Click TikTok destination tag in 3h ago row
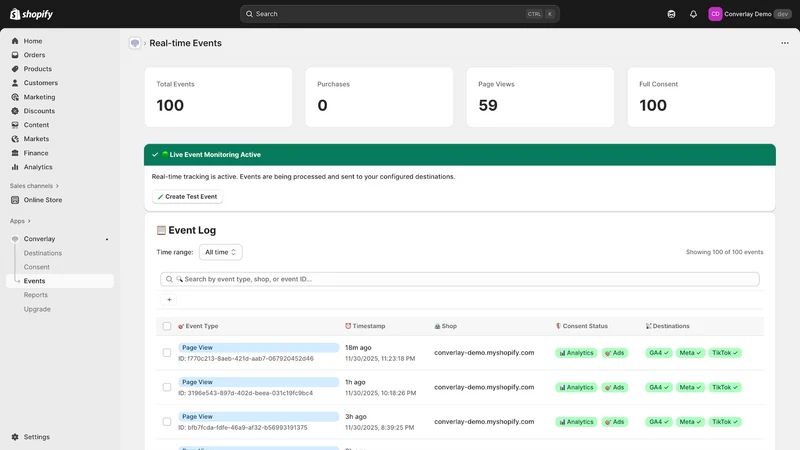 (x=724, y=422)
